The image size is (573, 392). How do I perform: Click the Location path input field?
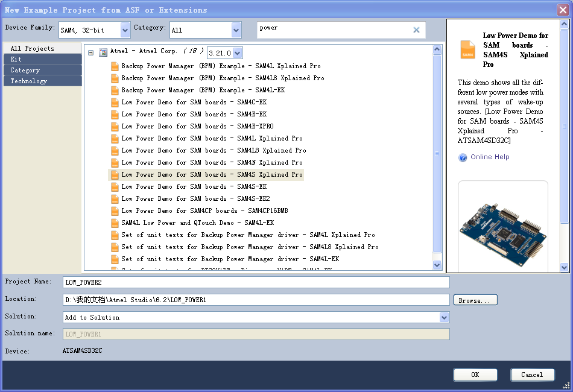256,300
